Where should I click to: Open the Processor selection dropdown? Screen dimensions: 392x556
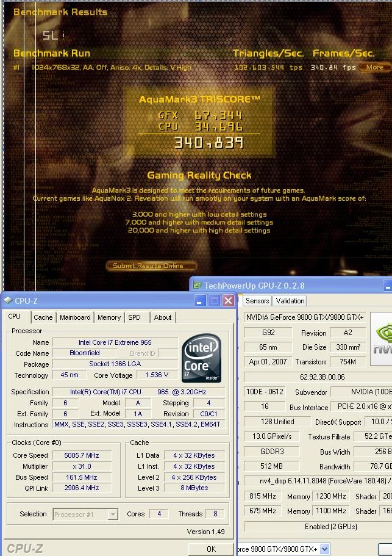pyautogui.click(x=113, y=514)
